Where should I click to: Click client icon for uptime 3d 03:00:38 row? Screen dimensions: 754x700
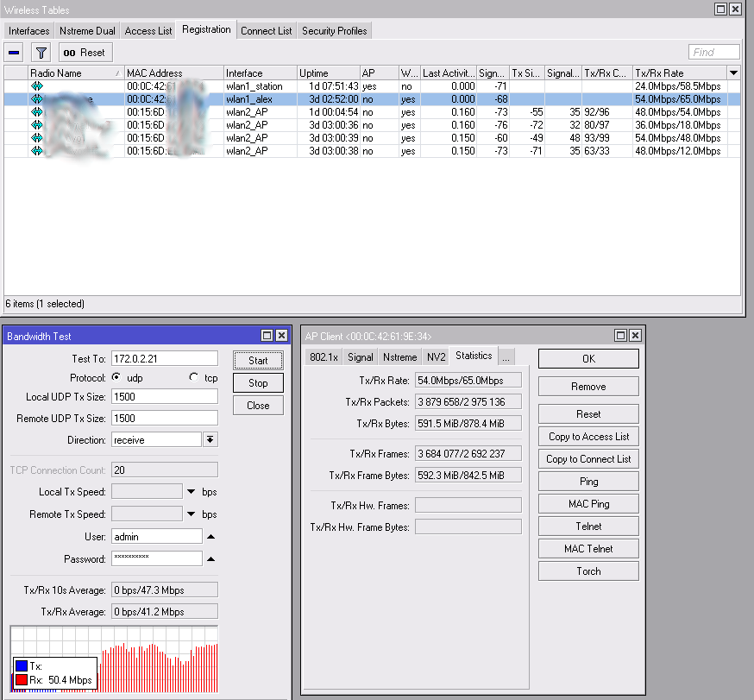tap(37, 151)
